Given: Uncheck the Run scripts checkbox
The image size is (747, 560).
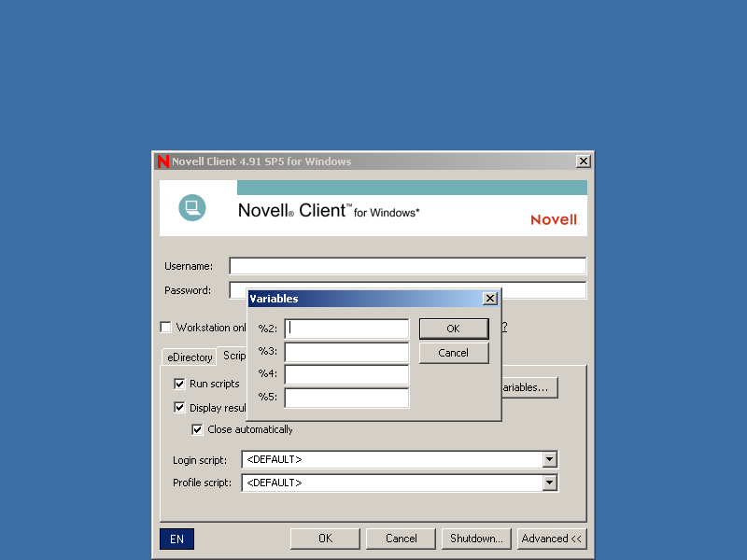Looking at the screenshot, I should point(179,384).
